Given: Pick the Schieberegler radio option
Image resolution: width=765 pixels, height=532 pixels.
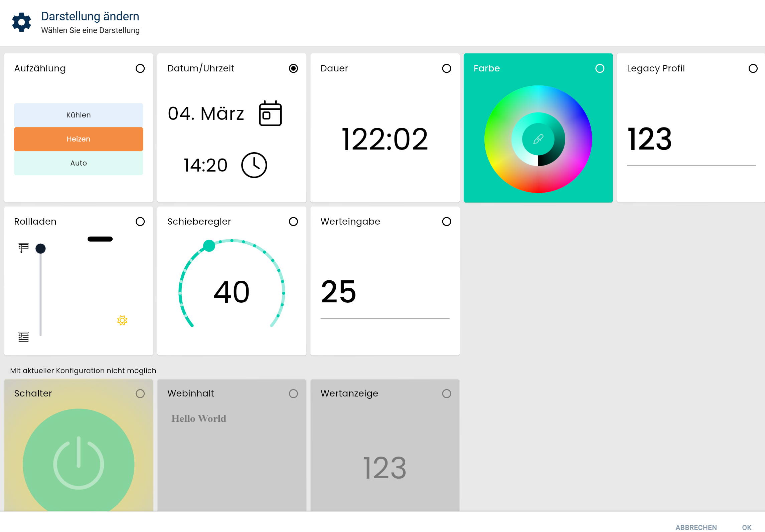Looking at the screenshot, I should click(293, 222).
